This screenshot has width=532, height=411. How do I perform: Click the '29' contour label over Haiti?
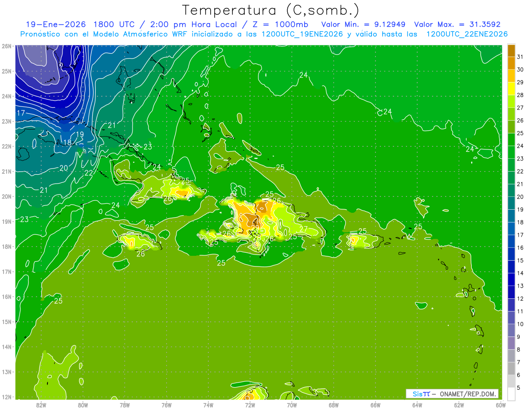[255, 227]
